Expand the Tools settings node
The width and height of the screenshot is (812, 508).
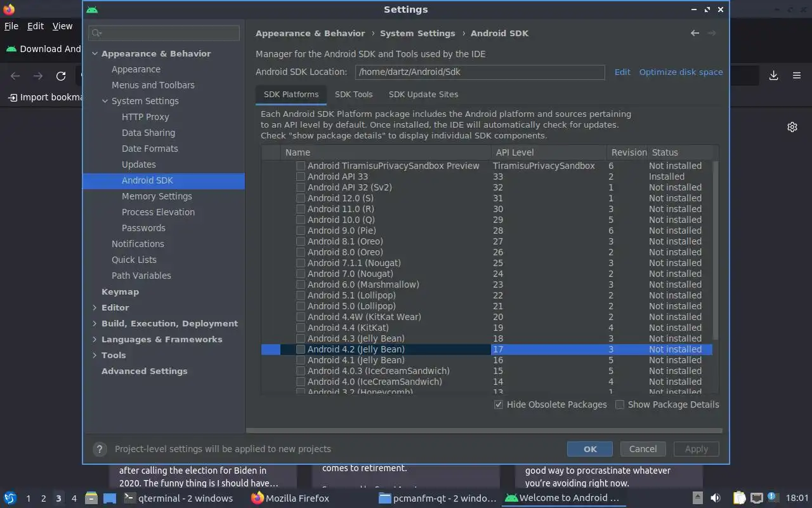95,355
